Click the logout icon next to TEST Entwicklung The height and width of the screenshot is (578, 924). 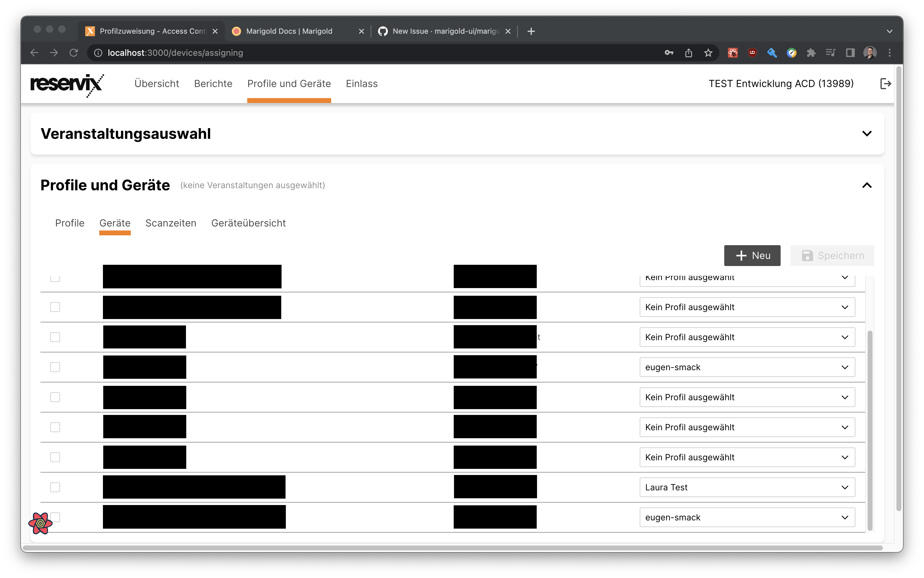point(886,84)
